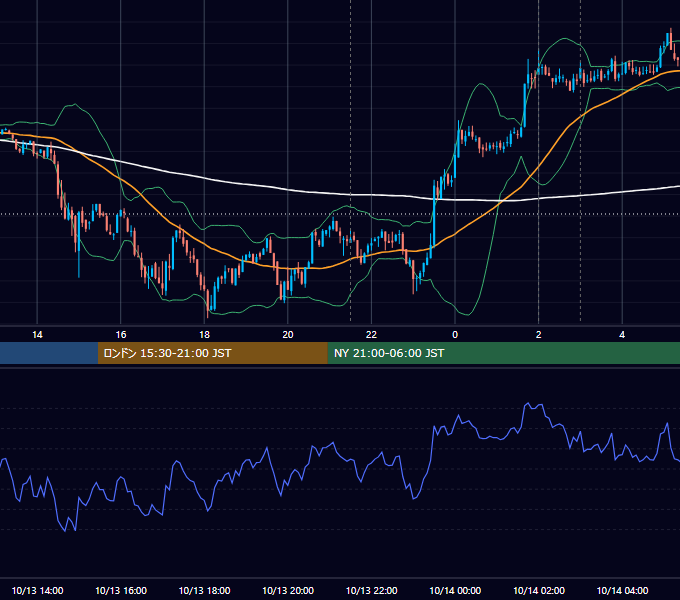Click the NY 21:00-06:00 JST session bar
This screenshot has height=600, width=680.
tap(503, 353)
